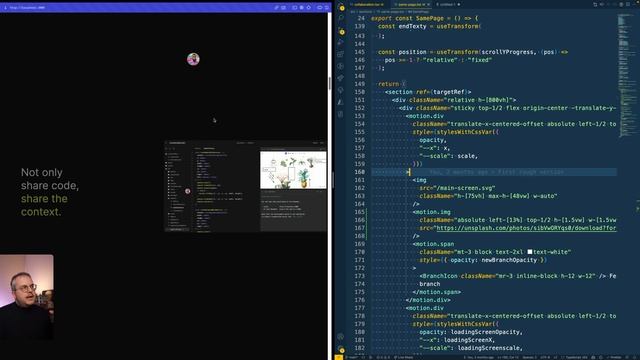Click line number 160 in the gutter
The width and height of the screenshot is (640, 360).
tap(359, 172)
